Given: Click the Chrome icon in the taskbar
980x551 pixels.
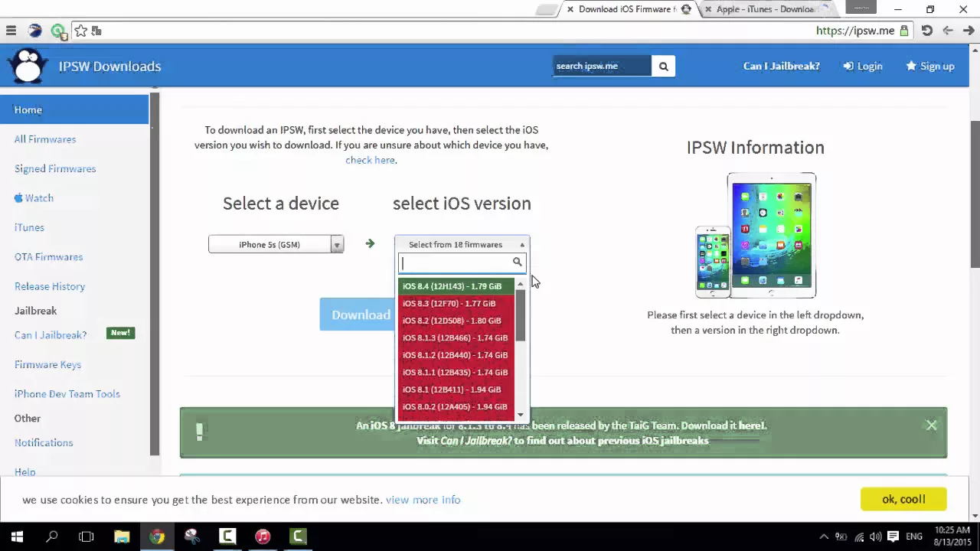Looking at the screenshot, I should point(157,536).
